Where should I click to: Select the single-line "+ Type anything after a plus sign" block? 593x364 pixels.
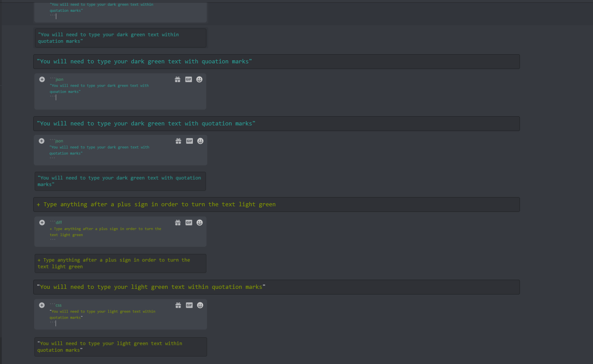coord(276,205)
